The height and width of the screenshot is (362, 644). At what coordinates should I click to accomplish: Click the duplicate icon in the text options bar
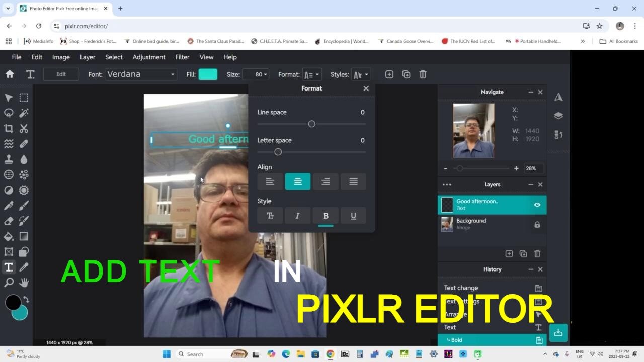coord(406,74)
